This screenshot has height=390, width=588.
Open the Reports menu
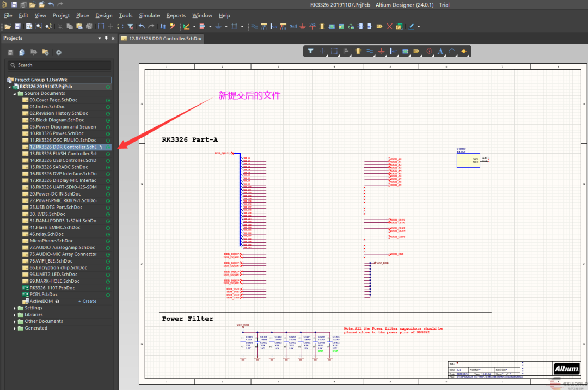coord(176,15)
